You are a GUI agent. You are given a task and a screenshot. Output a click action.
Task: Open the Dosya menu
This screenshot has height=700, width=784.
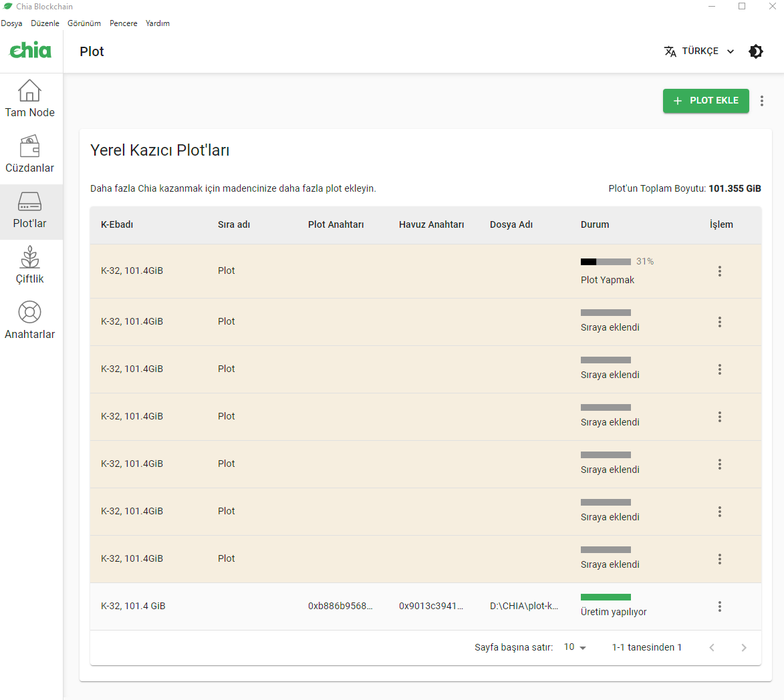(x=11, y=23)
